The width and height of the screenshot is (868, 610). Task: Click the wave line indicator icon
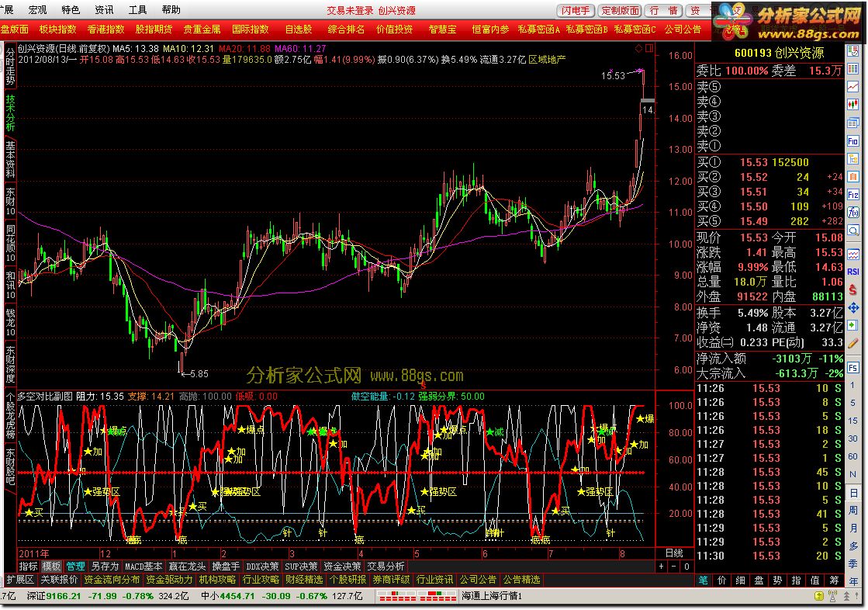click(853, 254)
